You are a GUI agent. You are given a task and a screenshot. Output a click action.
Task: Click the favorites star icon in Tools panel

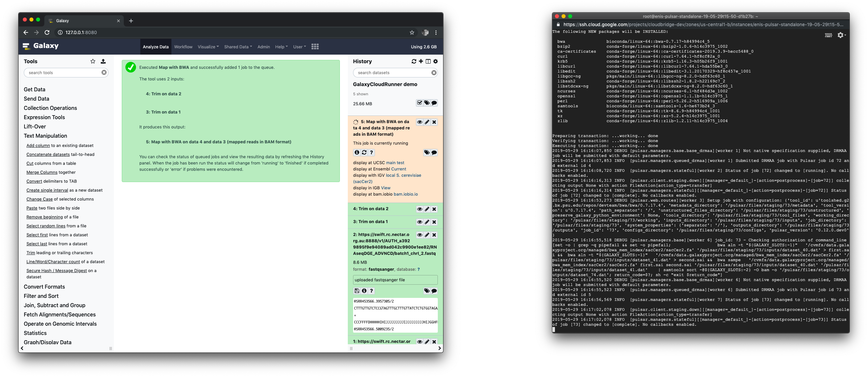(x=93, y=61)
